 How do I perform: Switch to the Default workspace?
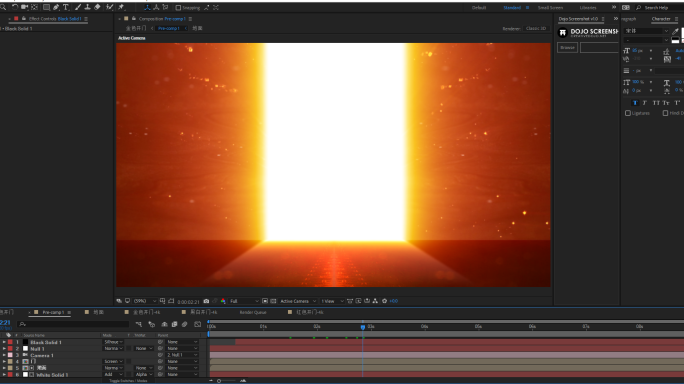479,8
